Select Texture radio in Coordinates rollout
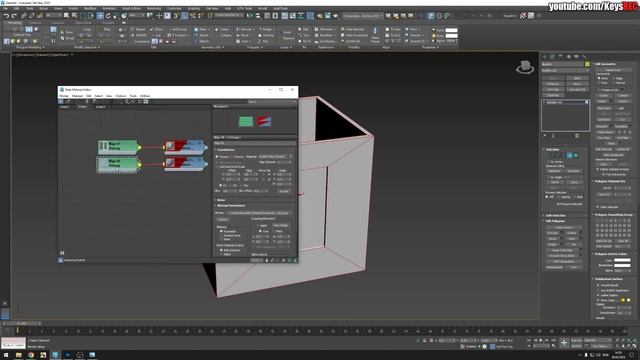The image size is (640, 360). [217, 157]
